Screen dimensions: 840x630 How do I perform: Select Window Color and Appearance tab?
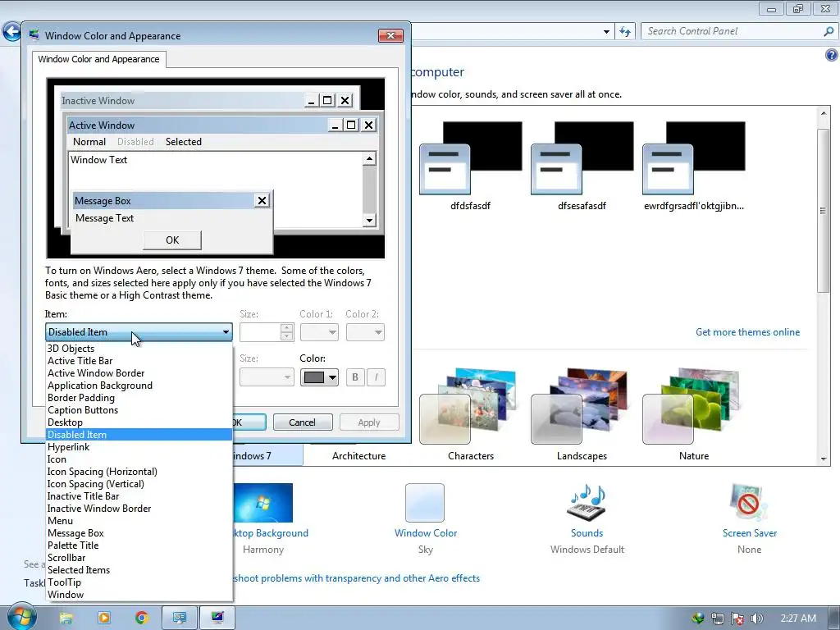[x=98, y=59]
